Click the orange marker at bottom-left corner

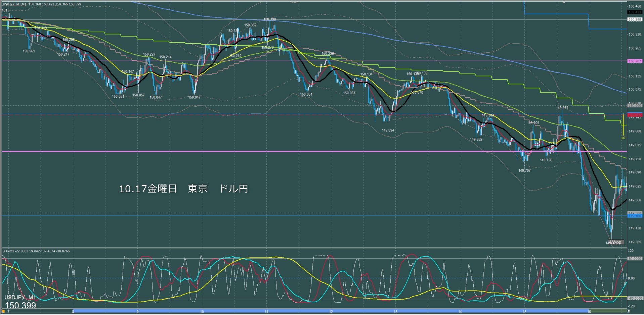coord(4,311)
